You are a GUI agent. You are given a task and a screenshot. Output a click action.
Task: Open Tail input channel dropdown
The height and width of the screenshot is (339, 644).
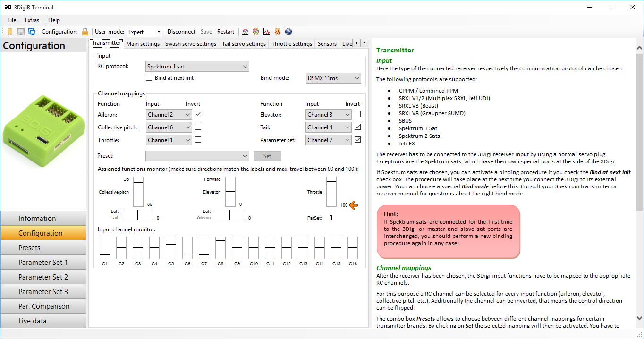328,127
